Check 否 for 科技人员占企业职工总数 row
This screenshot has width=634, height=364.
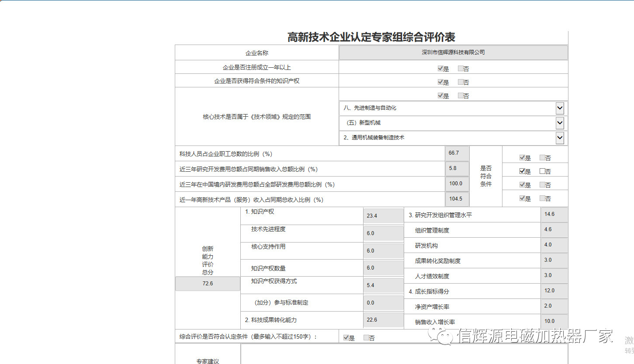pos(542,158)
